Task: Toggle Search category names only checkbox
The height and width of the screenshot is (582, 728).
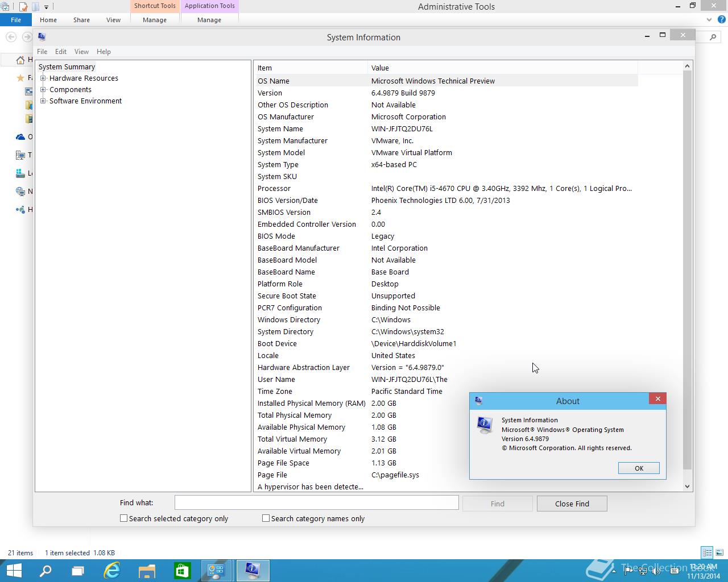Action: [x=266, y=518]
